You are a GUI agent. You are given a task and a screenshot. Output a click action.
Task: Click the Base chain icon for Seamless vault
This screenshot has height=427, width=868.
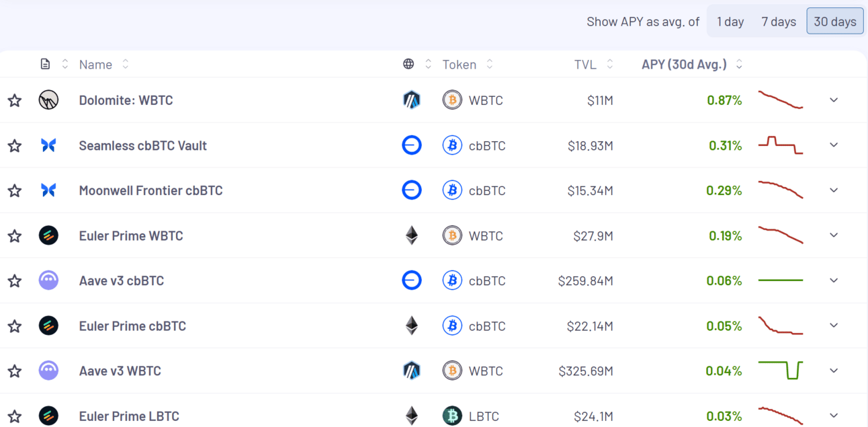point(411,145)
